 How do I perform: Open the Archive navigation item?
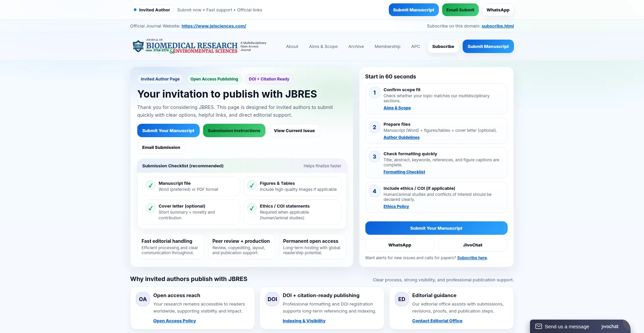[356, 46]
